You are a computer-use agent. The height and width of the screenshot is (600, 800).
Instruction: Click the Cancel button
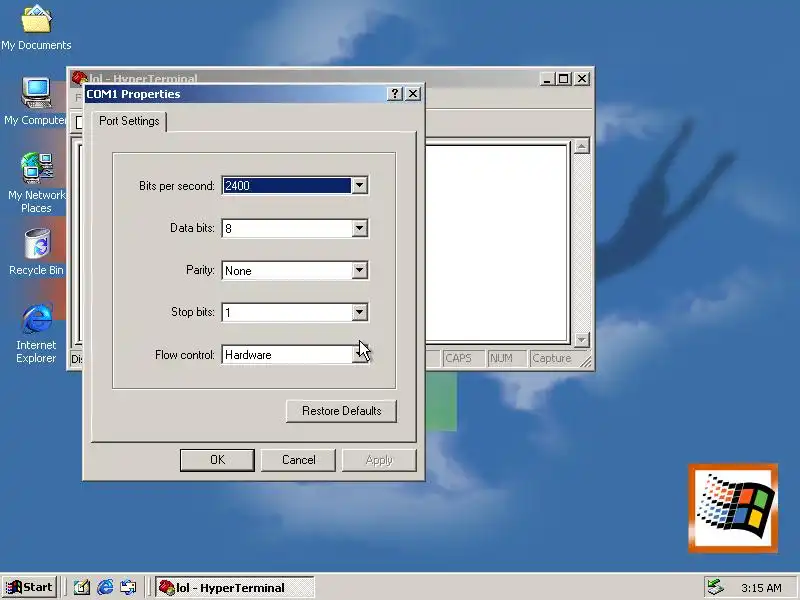tap(298, 460)
